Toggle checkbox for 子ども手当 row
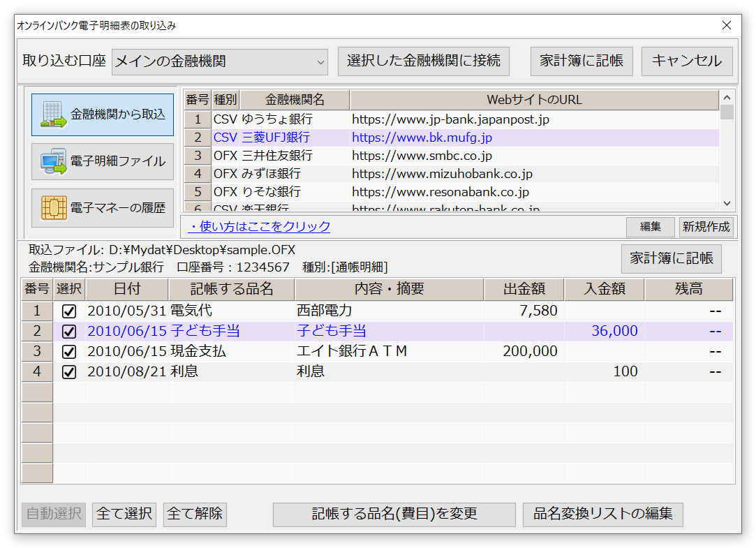The width and height of the screenshot is (756, 548). [69, 332]
